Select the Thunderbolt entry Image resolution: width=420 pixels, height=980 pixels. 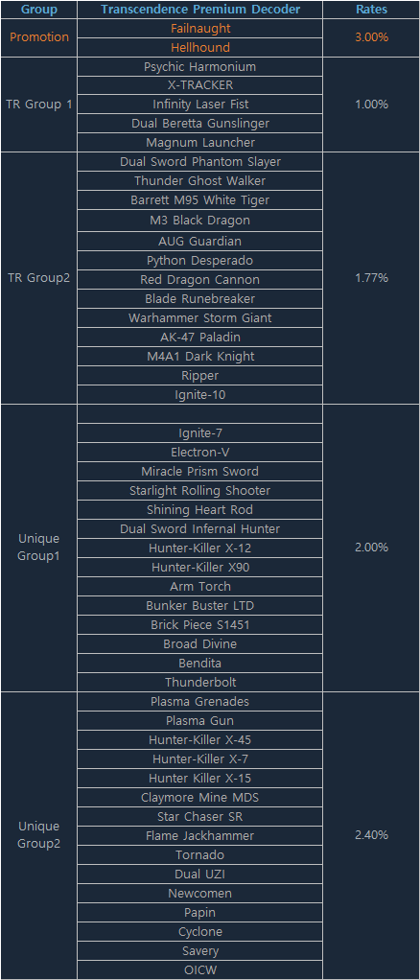200,682
